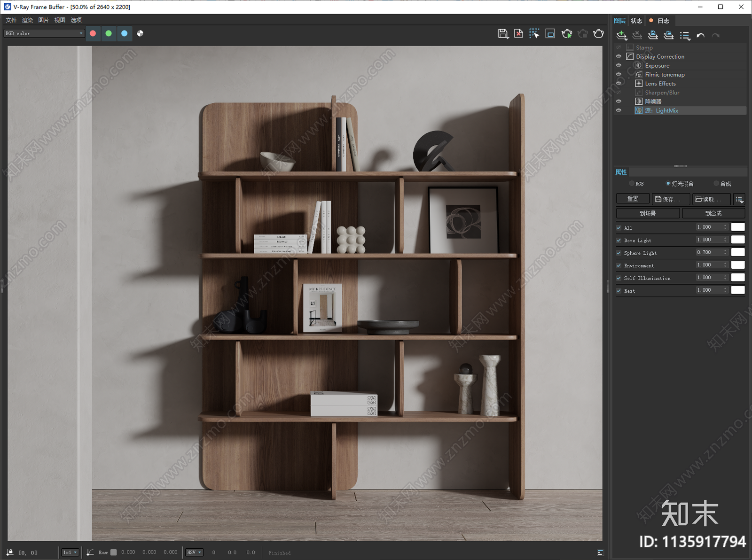Image resolution: width=752 pixels, height=560 pixels.
Task: Toggle visibility of Stamp layer
Action: (619, 47)
